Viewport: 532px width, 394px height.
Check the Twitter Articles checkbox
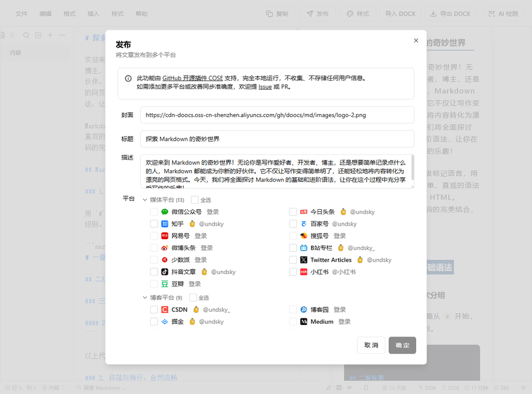point(293,260)
